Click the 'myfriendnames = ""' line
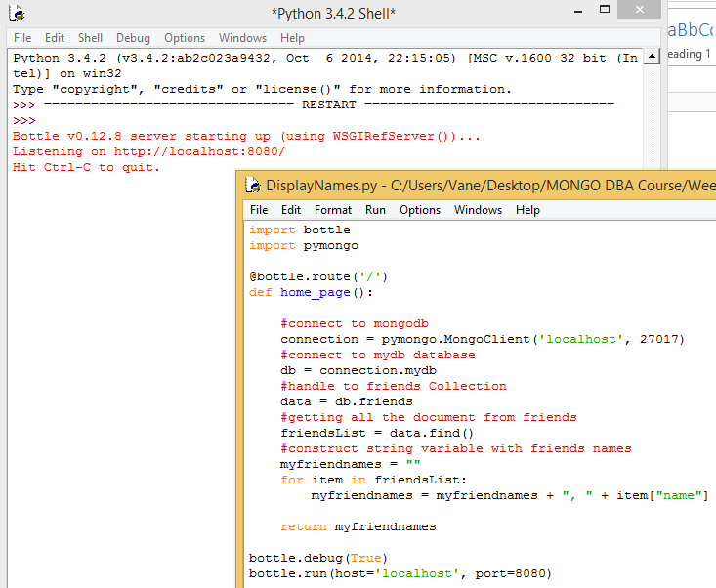This screenshot has height=588, width=716. pos(351,464)
